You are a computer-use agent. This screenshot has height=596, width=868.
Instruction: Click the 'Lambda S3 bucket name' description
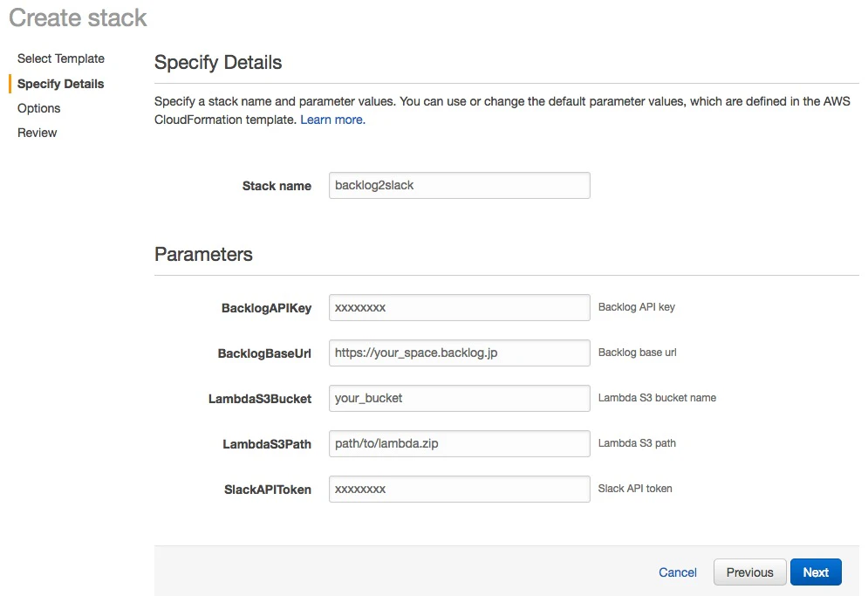click(x=657, y=398)
